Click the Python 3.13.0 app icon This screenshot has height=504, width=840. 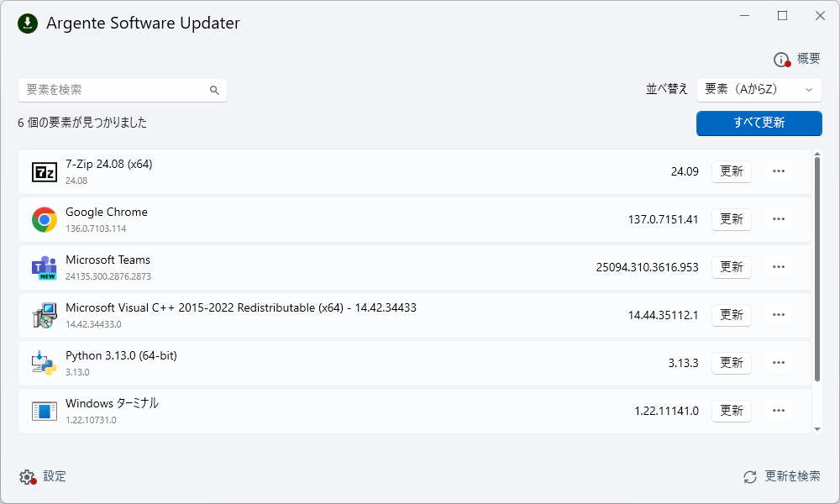point(45,363)
